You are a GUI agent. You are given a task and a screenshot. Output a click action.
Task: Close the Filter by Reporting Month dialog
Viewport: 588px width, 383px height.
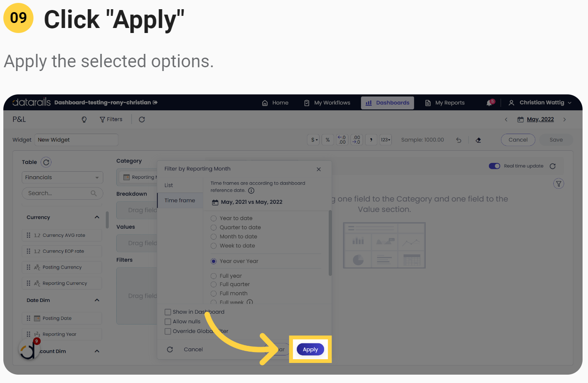pos(319,169)
